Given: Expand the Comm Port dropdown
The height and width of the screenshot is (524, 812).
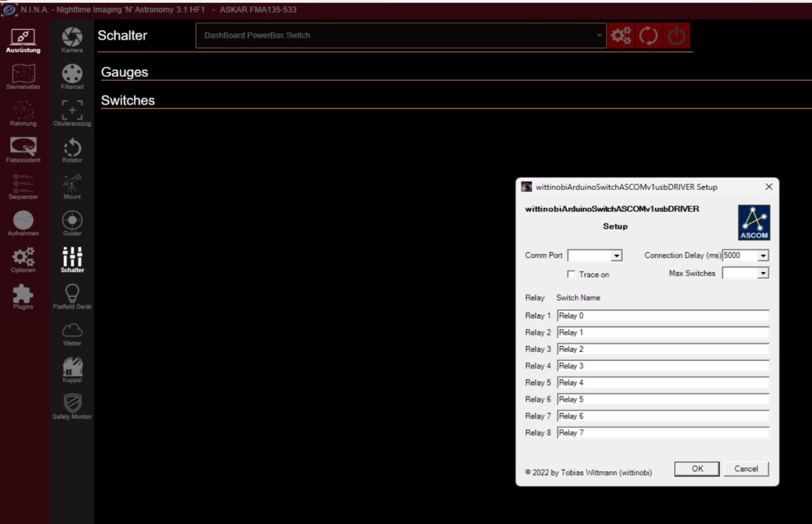Looking at the screenshot, I should click(x=617, y=256).
